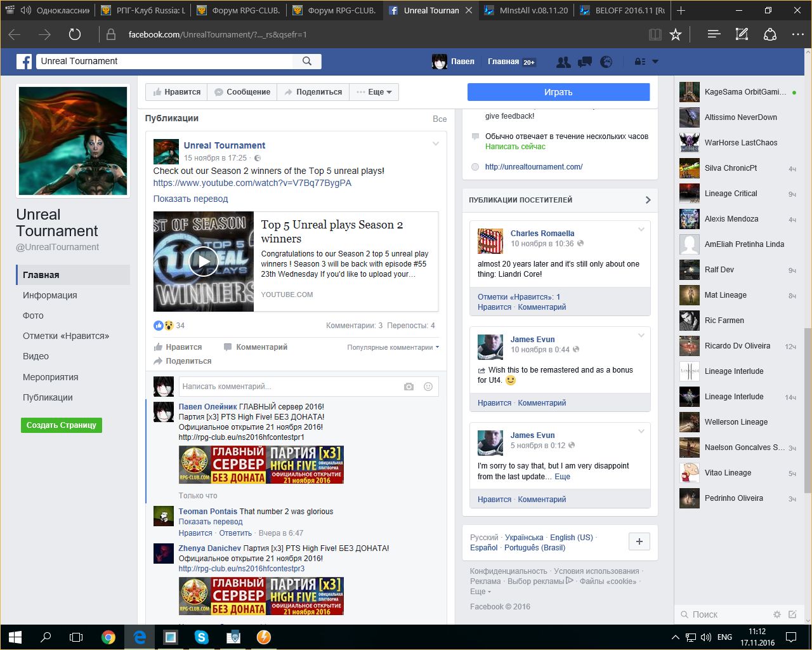Image resolution: width=812 pixels, height=650 pixels.
Task: Play the Top 5 Unreal plays video
Action: click(204, 262)
